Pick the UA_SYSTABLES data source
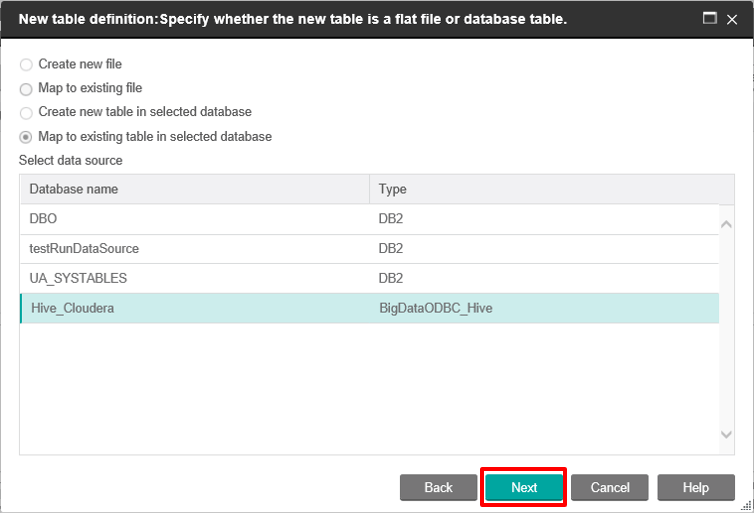Screen dimensions: 754x513 369,278
